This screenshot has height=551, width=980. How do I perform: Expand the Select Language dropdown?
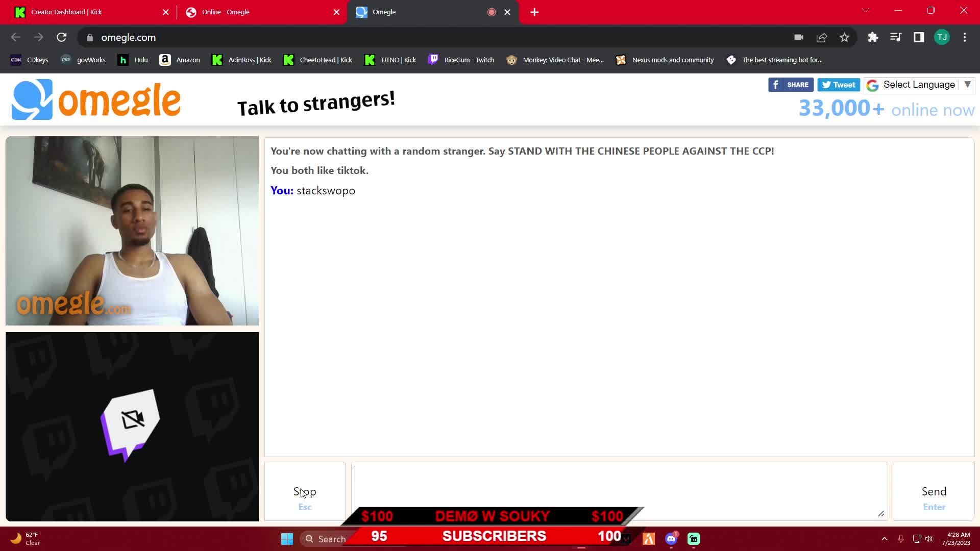pyautogui.click(x=919, y=85)
